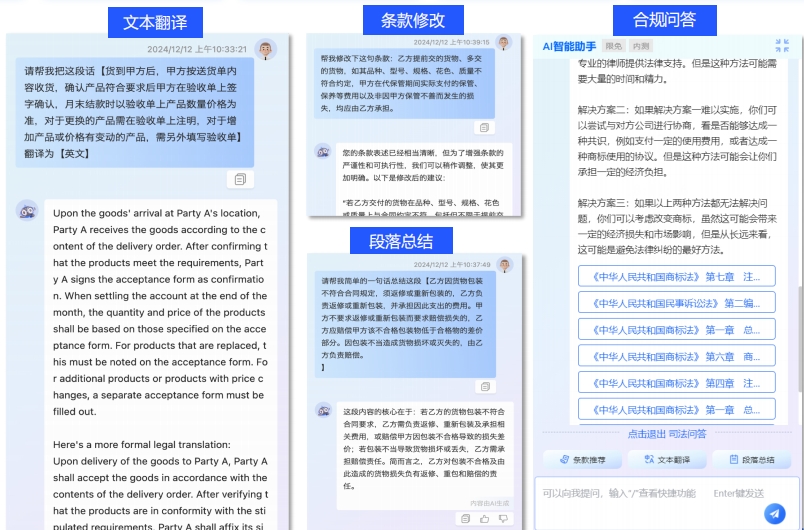Click the AI智能助手 title
Screen dimensions: 804x530
569,46
